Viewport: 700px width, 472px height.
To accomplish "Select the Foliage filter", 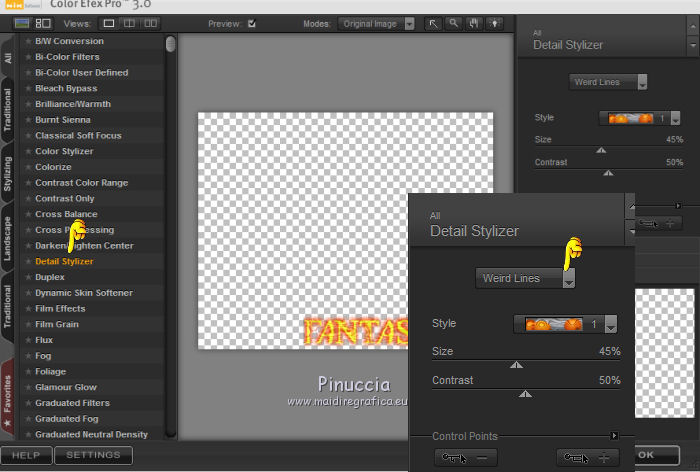I will 50,372.
